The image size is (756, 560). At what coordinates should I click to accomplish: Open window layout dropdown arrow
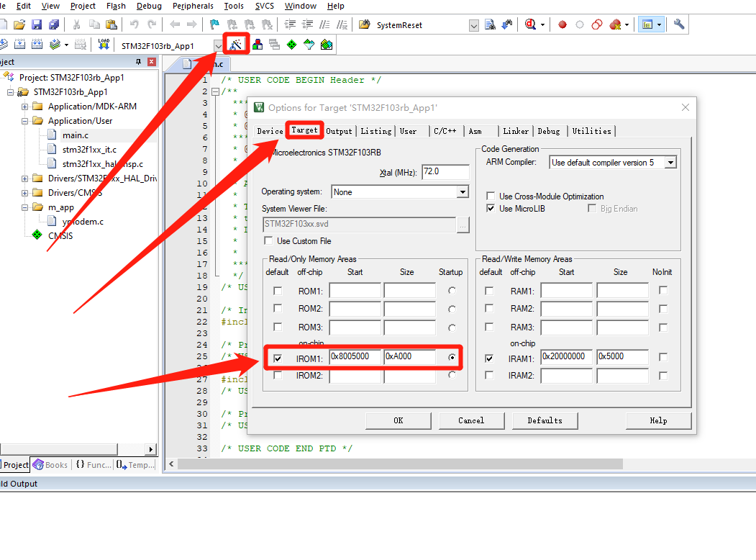pyautogui.click(x=659, y=24)
